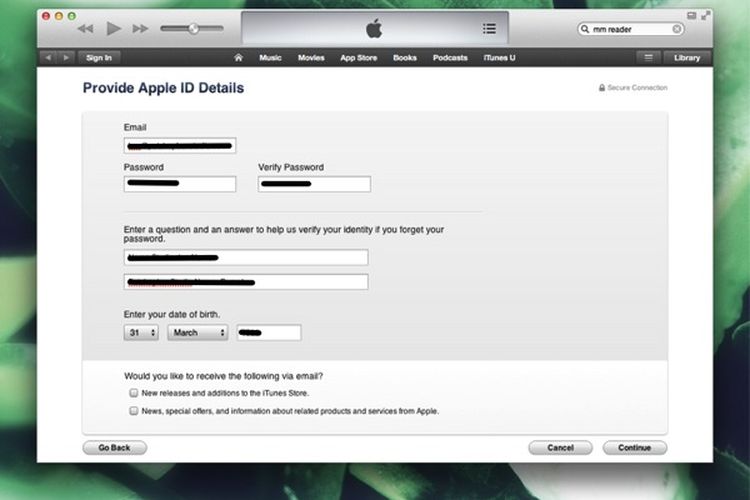This screenshot has height=500, width=750.
Task: Click the Go Back button
Action: 114,447
